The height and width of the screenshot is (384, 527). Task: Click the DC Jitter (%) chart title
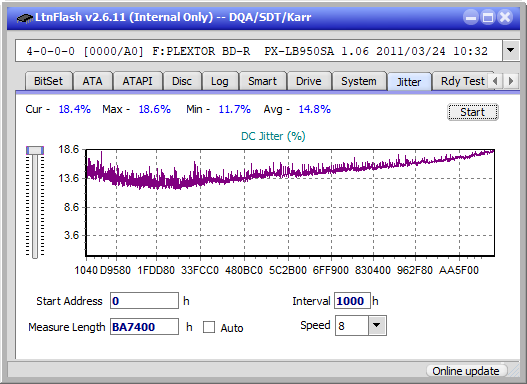click(x=273, y=136)
